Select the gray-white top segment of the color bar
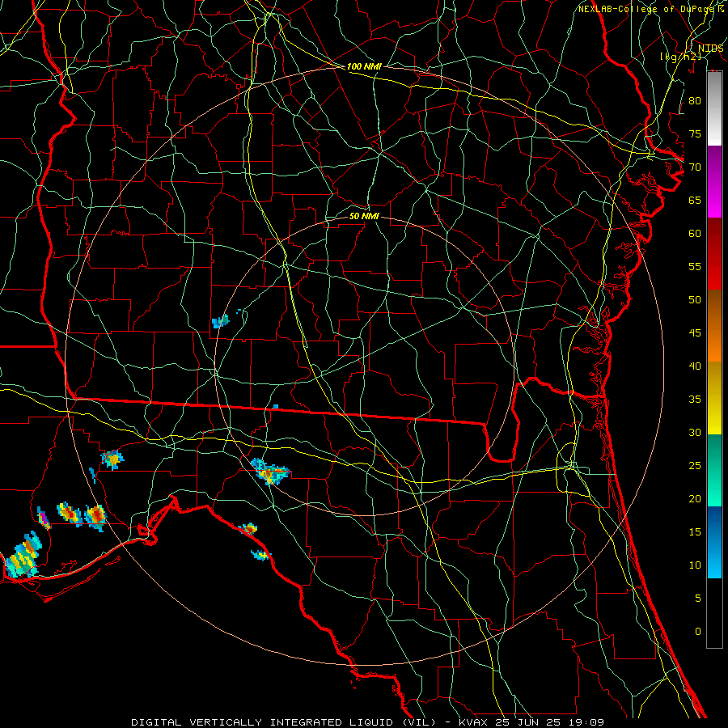 (x=714, y=108)
